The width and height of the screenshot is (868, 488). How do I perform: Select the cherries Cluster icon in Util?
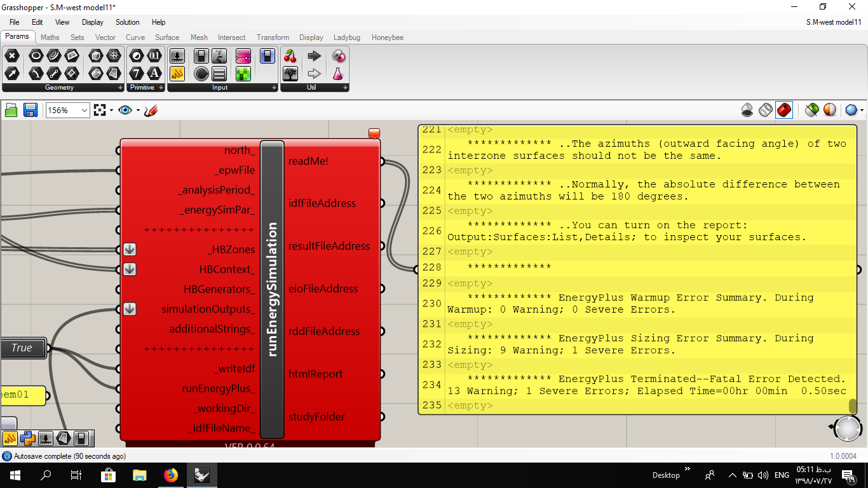290,56
